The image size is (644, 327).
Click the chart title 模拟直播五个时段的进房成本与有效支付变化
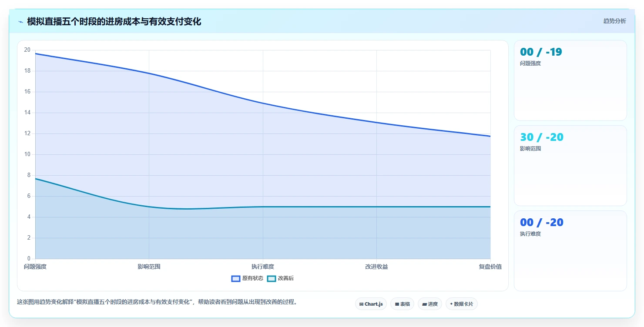pyautogui.click(x=114, y=22)
